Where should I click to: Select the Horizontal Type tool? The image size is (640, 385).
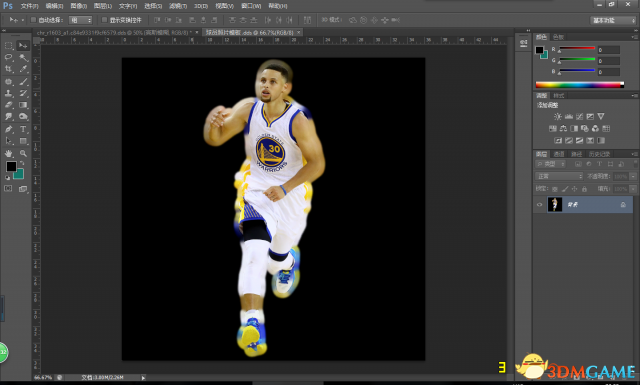tap(23, 129)
